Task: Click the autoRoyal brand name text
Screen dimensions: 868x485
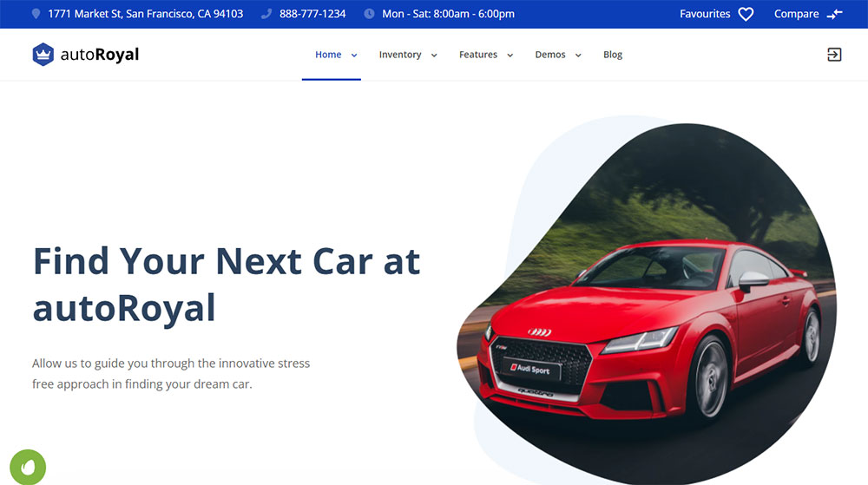Action: click(x=100, y=54)
